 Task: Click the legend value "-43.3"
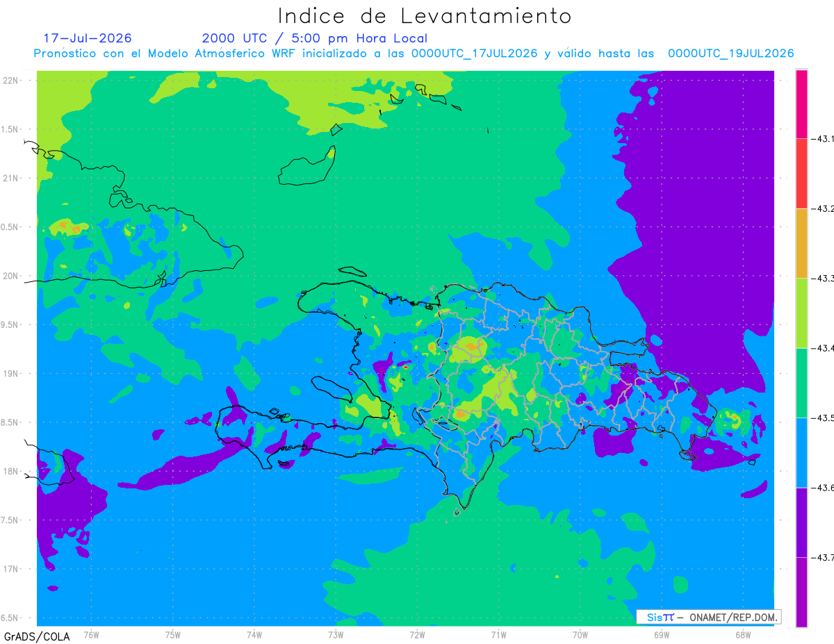[x=824, y=278]
